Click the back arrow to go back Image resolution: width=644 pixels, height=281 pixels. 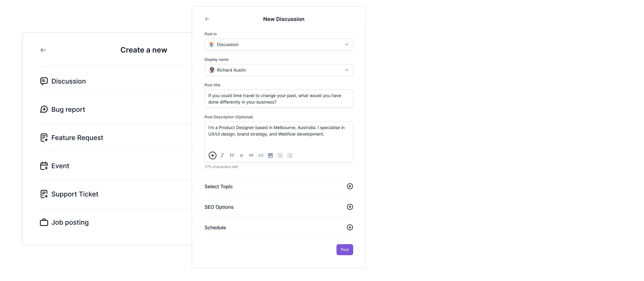[x=208, y=19]
